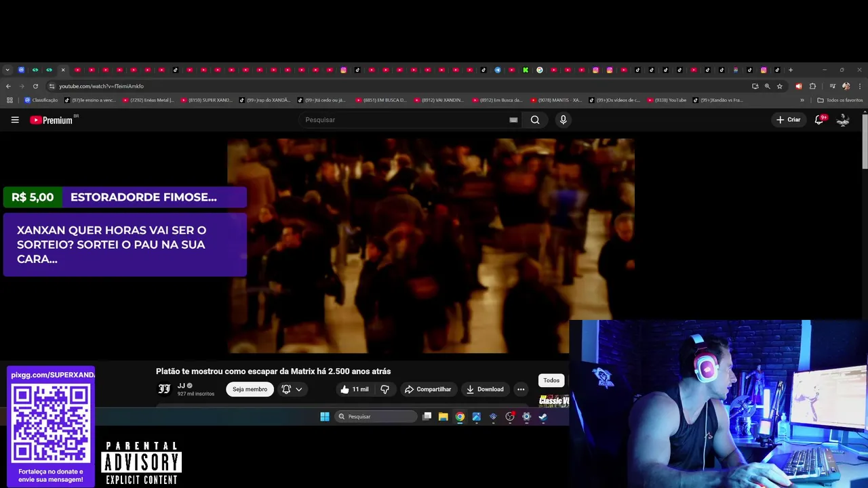Go back with browser back arrow
This screenshot has height=488, width=868.
(8, 86)
